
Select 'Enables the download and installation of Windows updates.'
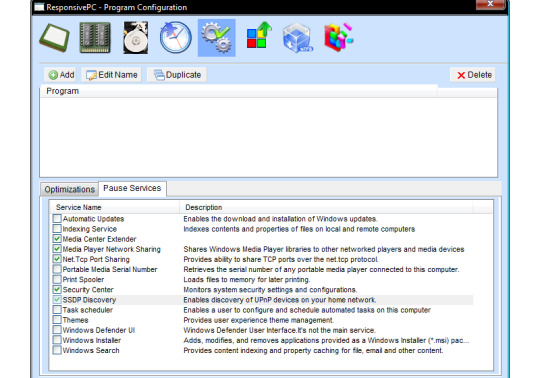coord(280,219)
